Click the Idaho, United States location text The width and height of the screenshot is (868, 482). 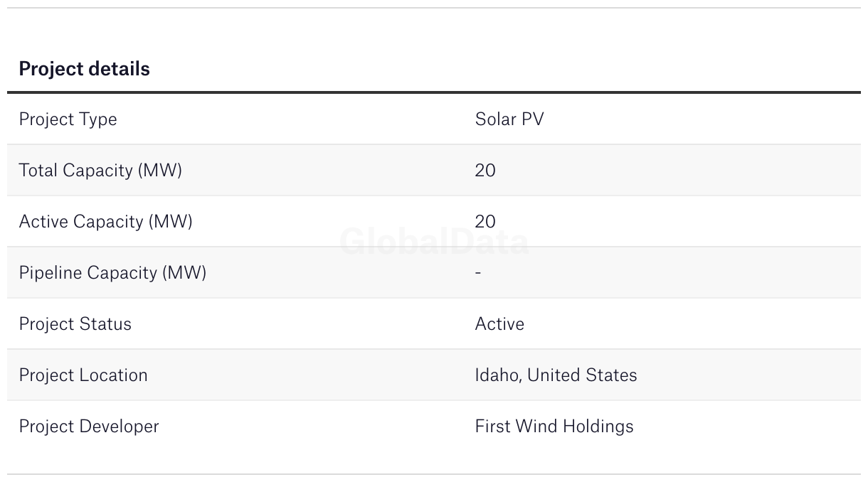[556, 375]
